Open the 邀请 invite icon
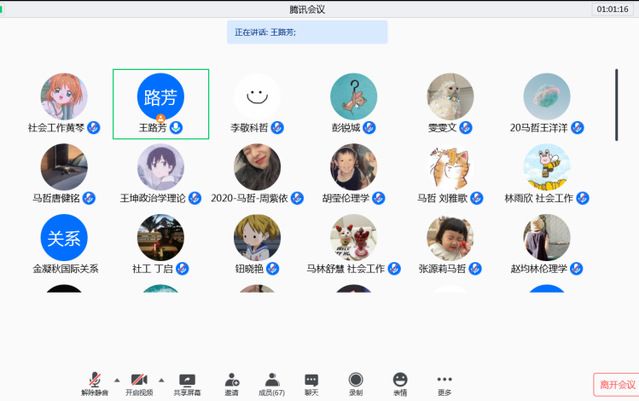 [231, 382]
